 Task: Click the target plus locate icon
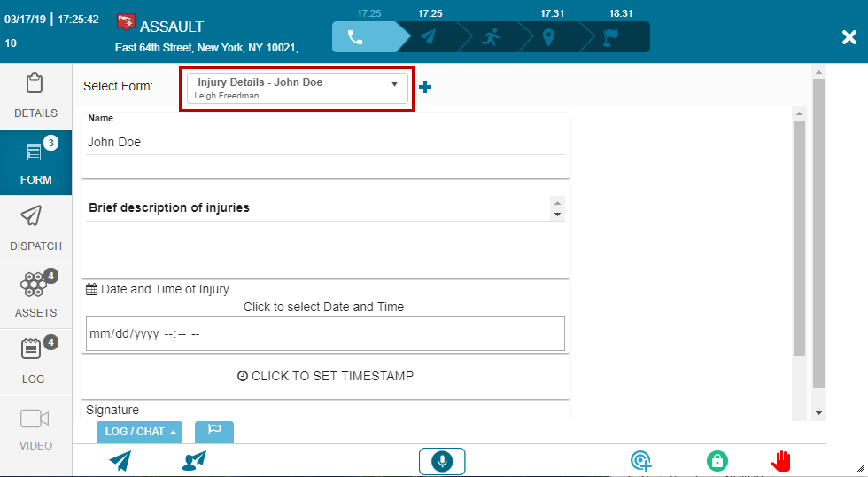tap(641, 461)
